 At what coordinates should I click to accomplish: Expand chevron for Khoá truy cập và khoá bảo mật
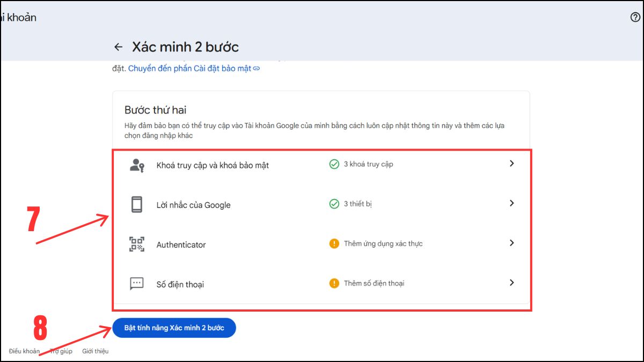pos(511,164)
